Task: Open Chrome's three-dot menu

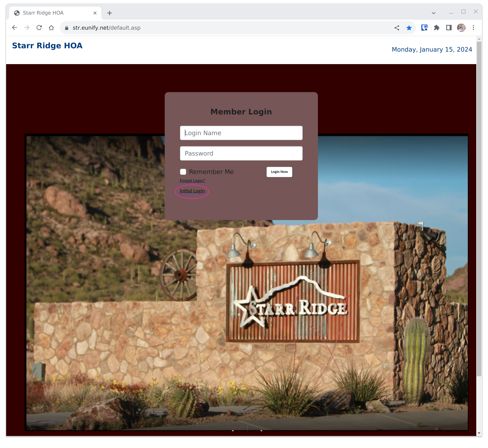Action: tap(474, 28)
